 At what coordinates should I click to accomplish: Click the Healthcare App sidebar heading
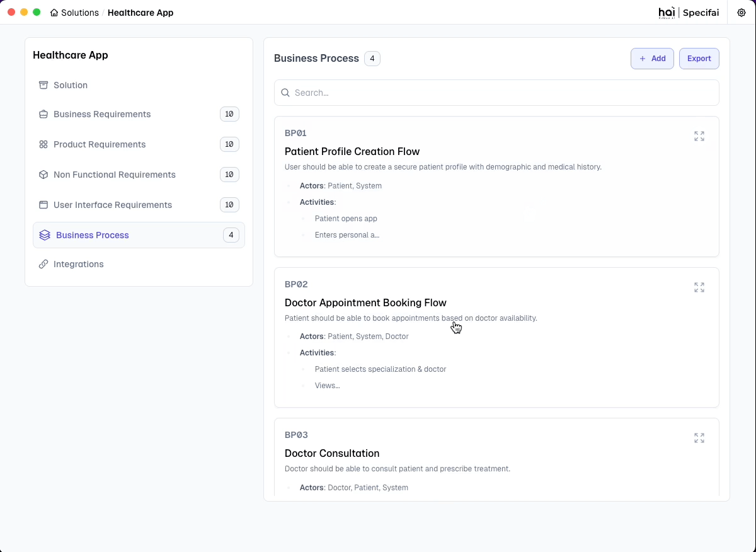coord(71,55)
